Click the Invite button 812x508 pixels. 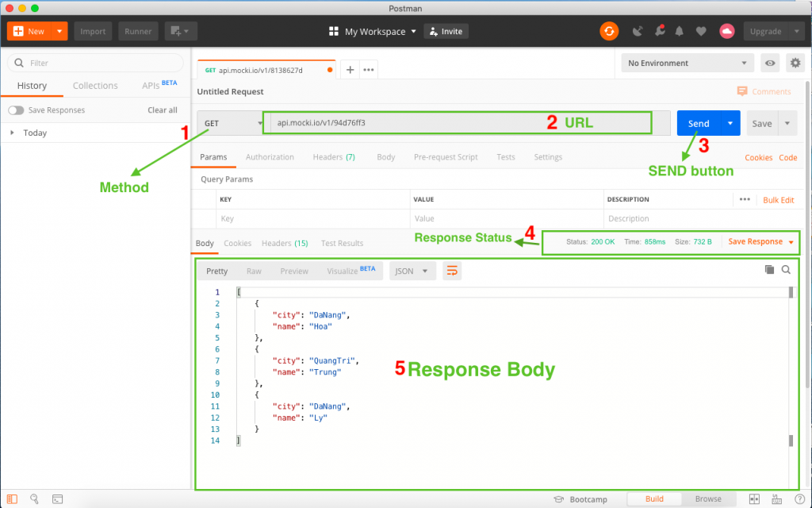point(446,31)
